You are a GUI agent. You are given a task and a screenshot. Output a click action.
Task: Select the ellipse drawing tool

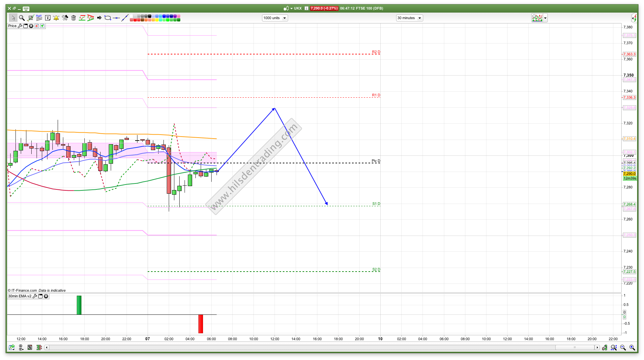pyautogui.click(x=108, y=18)
